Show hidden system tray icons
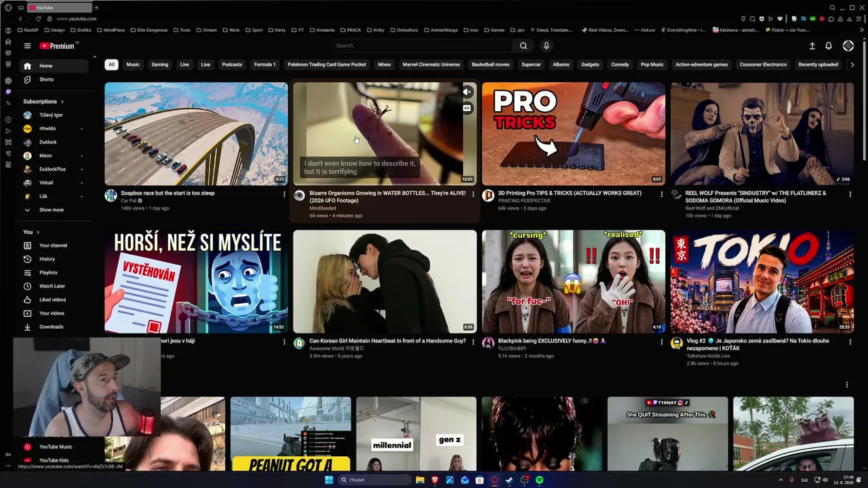868x488 pixels. [x=781, y=480]
